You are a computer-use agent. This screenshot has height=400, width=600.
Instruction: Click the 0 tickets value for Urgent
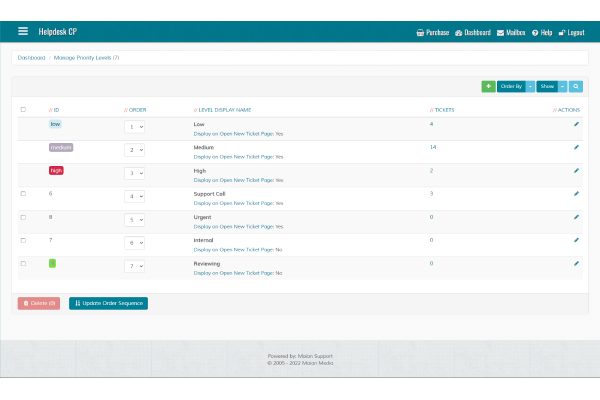(431, 217)
